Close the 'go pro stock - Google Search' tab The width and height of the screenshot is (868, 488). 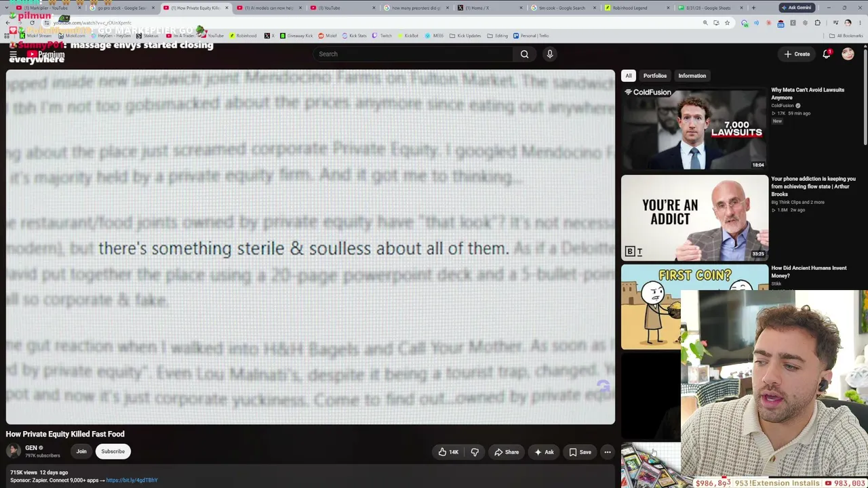153,8
